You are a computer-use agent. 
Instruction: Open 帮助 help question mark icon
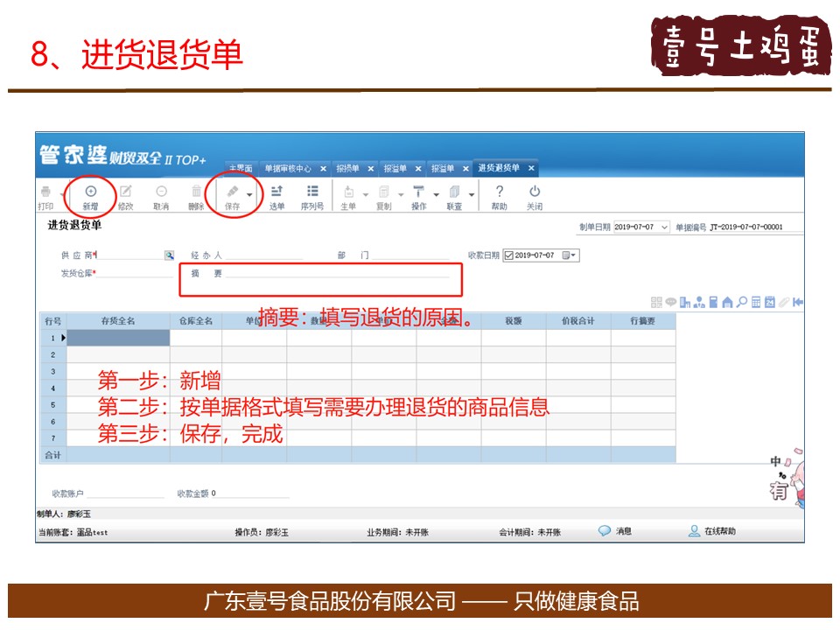pos(499,192)
